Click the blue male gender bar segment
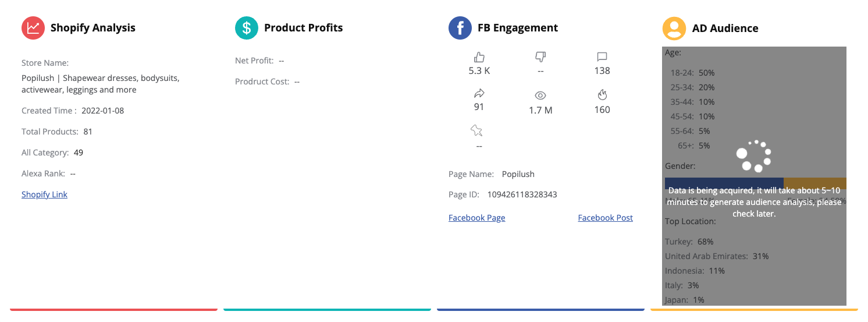 [724, 183]
